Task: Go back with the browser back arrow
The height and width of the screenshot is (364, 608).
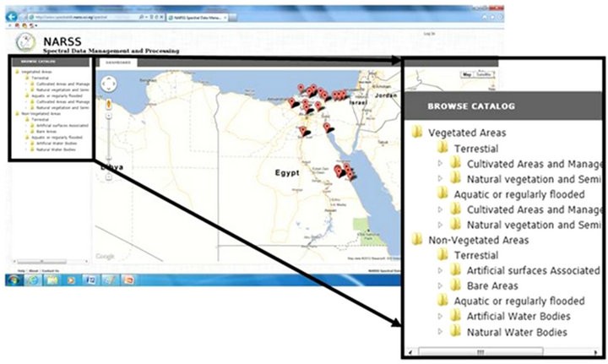Action: [x=12, y=17]
